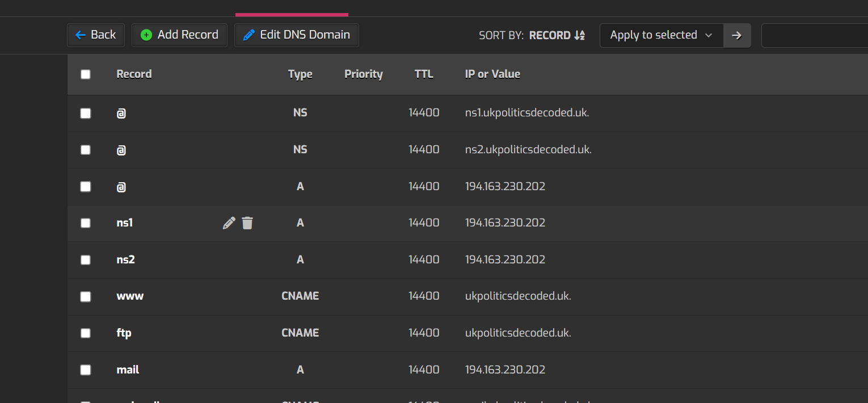Select the checkbox for ns2 A record

86,260
